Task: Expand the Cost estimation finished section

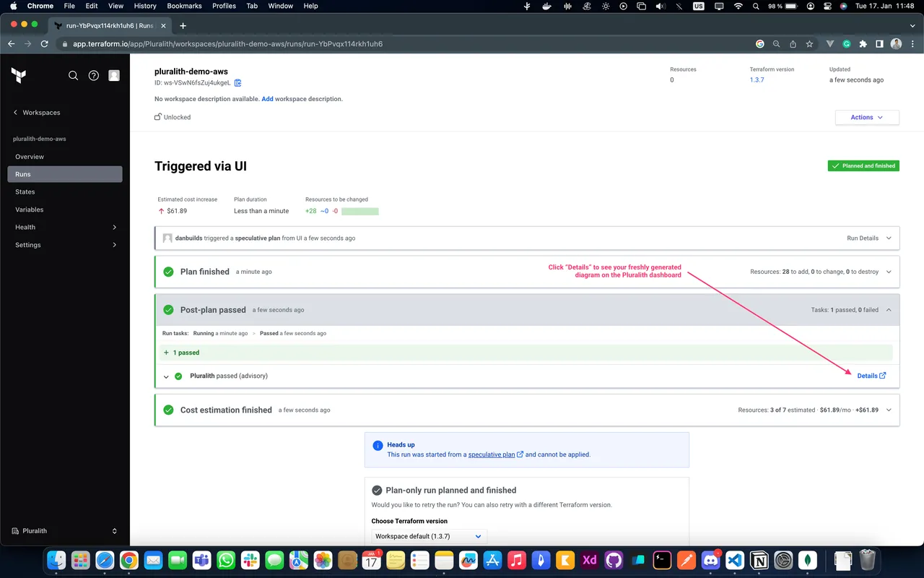Action: [x=889, y=410]
